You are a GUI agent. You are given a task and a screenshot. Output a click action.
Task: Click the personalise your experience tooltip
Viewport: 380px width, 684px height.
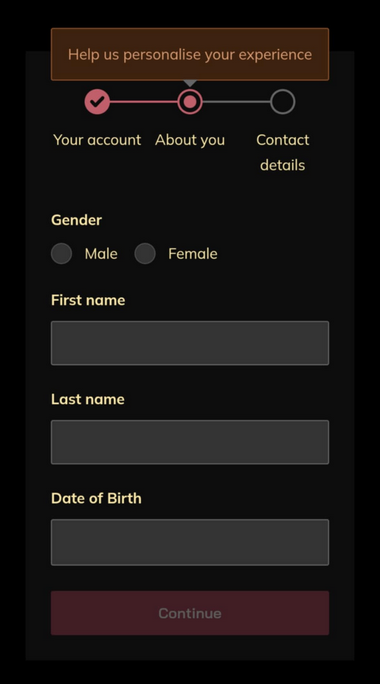(190, 55)
